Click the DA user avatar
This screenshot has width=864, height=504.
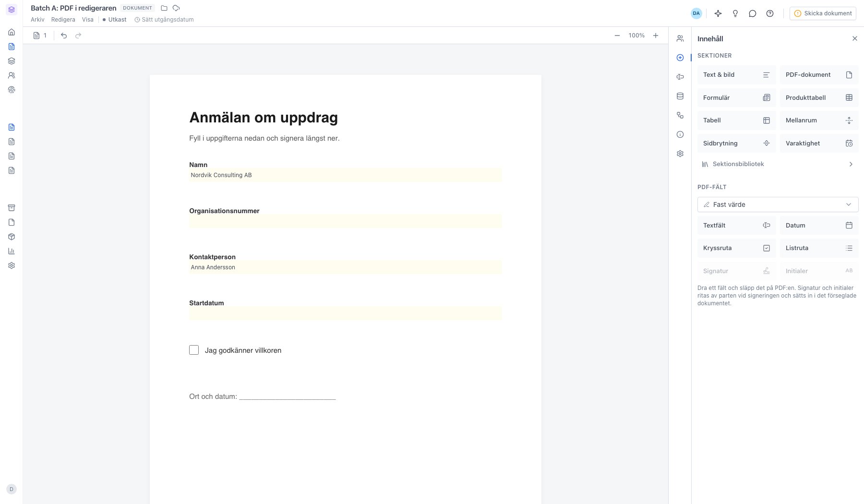point(696,13)
